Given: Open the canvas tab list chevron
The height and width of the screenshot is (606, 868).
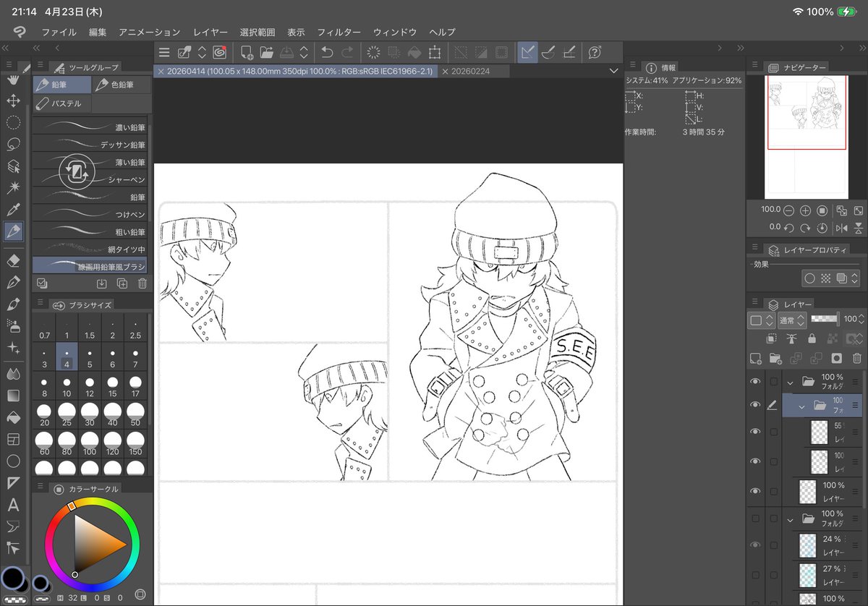Looking at the screenshot, I should (614, 71).
